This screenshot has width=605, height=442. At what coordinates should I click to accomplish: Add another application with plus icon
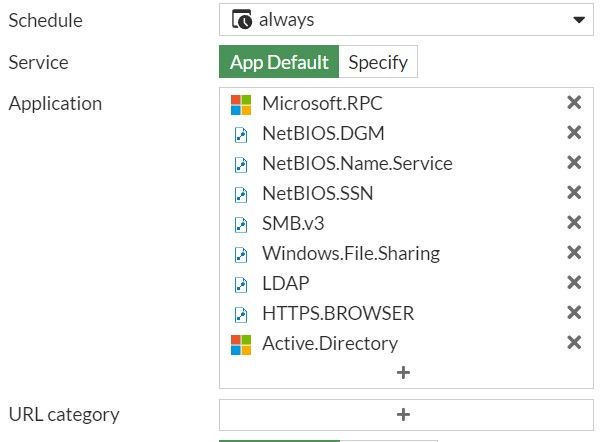pos(404,372)
